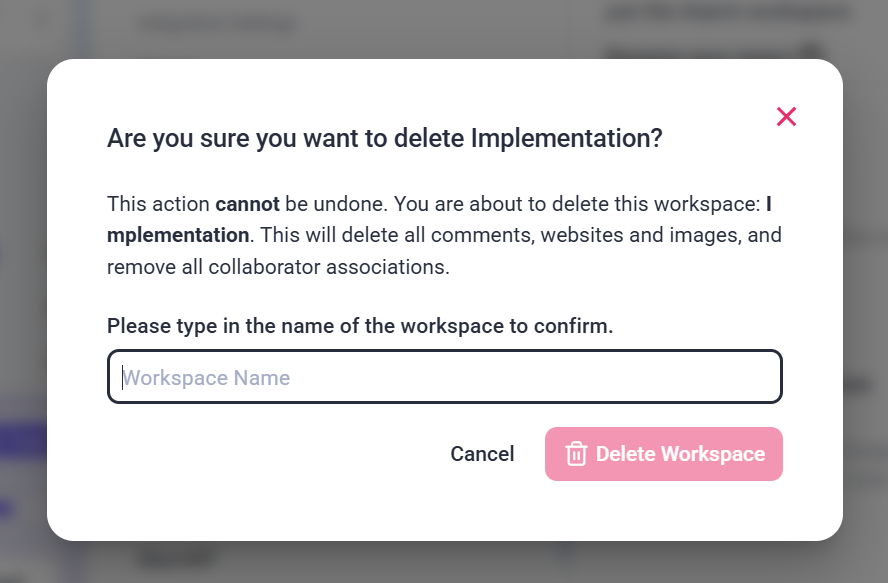Screen dimensions: 888x583
Task: Focus the Workspace Name input field
Action: point(444,377)
